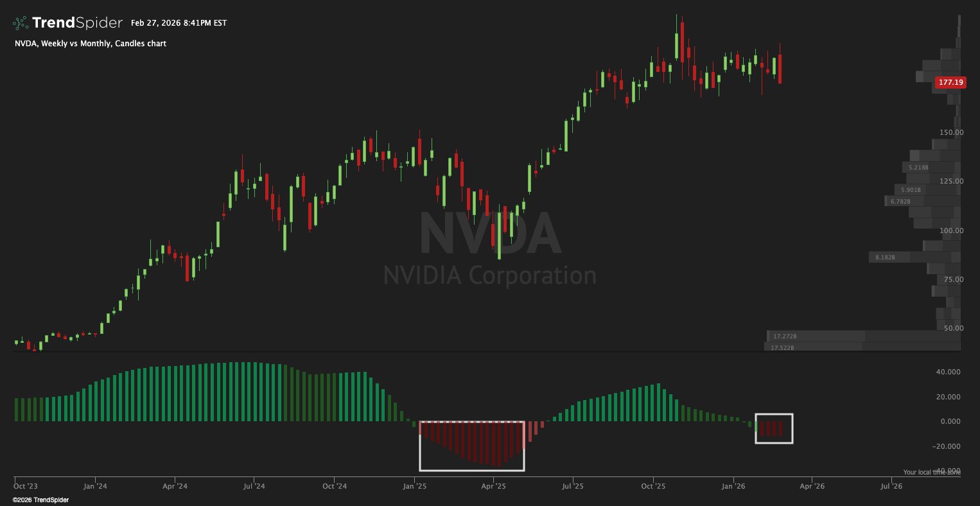Click the TrendSpider spider logo icon
The height and width of the screenshot is (506, 980).
21,23
